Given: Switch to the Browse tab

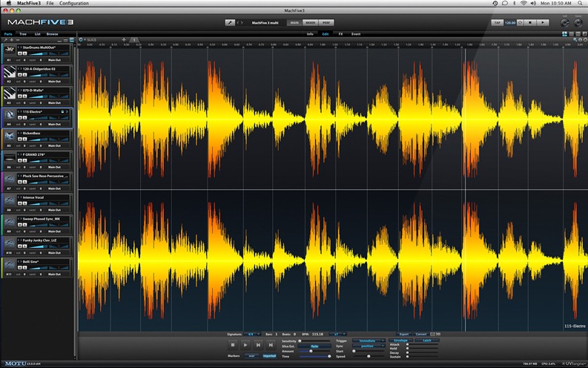Looking at the screenshot, I should [52, 34].
